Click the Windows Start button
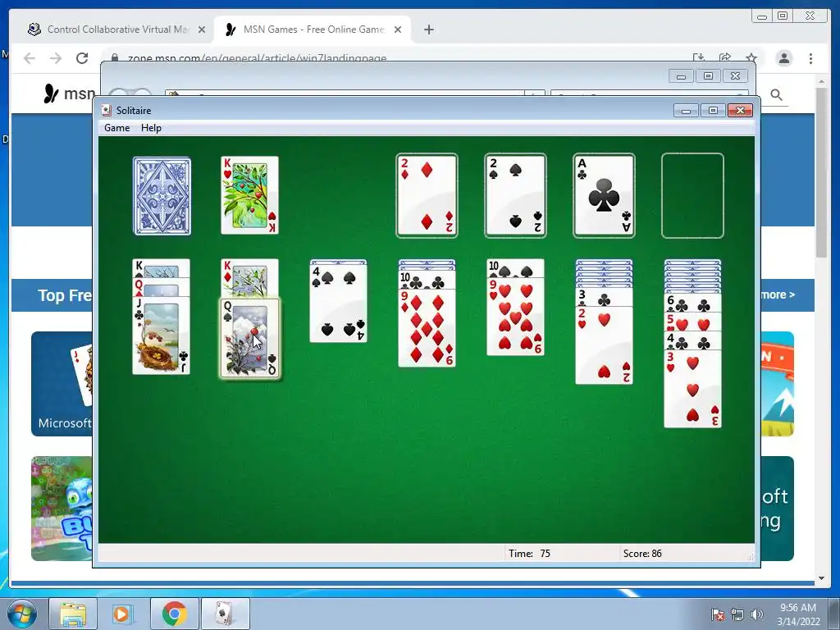Image resolution: width=840 pixels, height=630 pixels. [x=21, y=614]
